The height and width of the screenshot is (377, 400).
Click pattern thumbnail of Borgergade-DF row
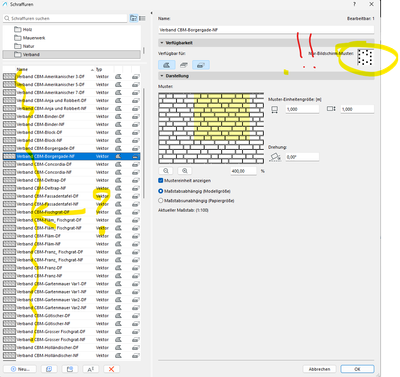[x=9, y=148]
